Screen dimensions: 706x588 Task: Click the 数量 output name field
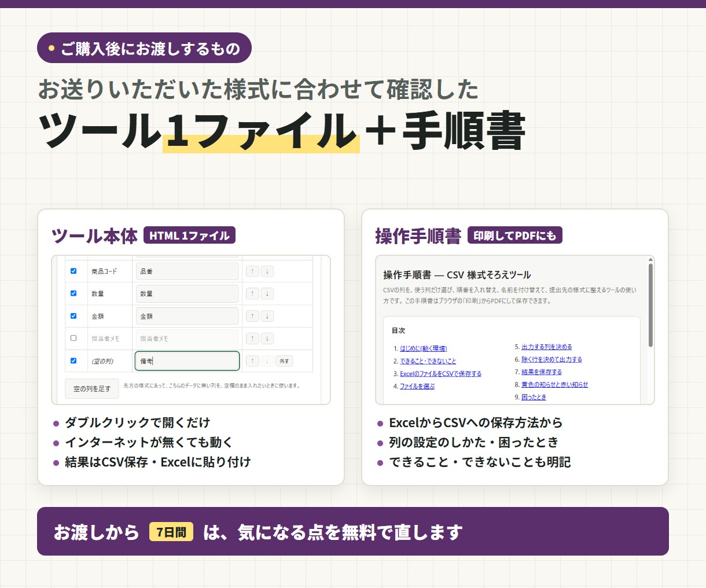(x=187, y=294)
